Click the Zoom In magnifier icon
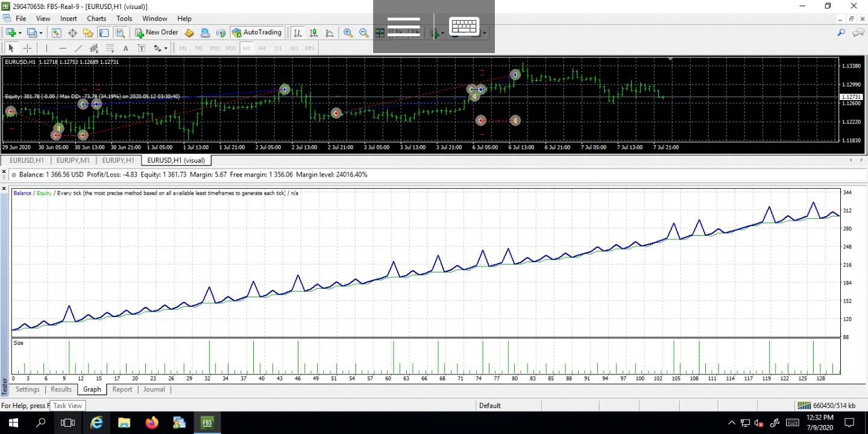 348,33
